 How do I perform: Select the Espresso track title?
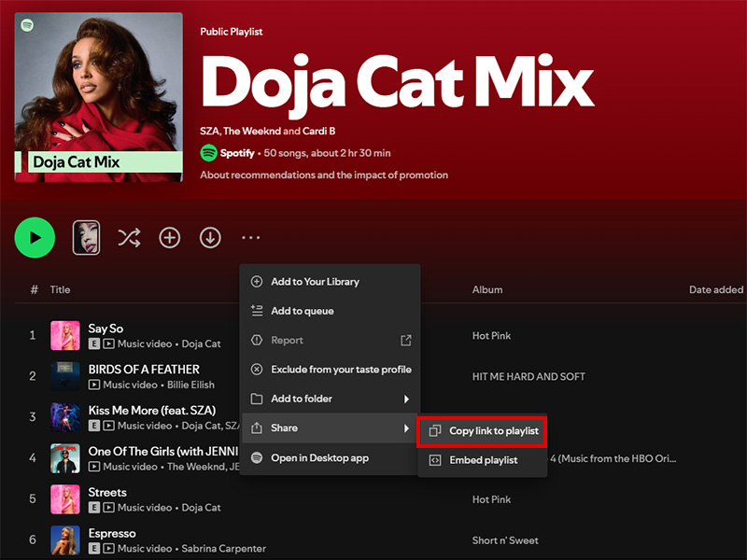(112, 533)
